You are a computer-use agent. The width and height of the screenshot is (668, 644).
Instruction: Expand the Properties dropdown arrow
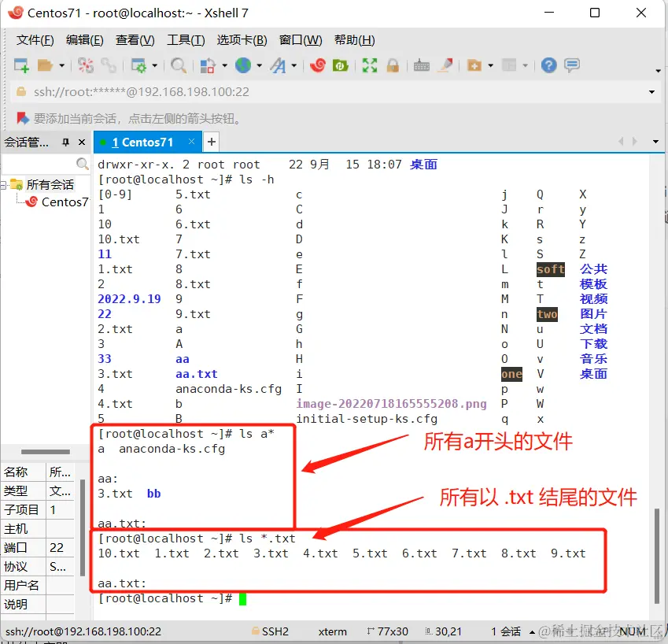coord(155,65)
